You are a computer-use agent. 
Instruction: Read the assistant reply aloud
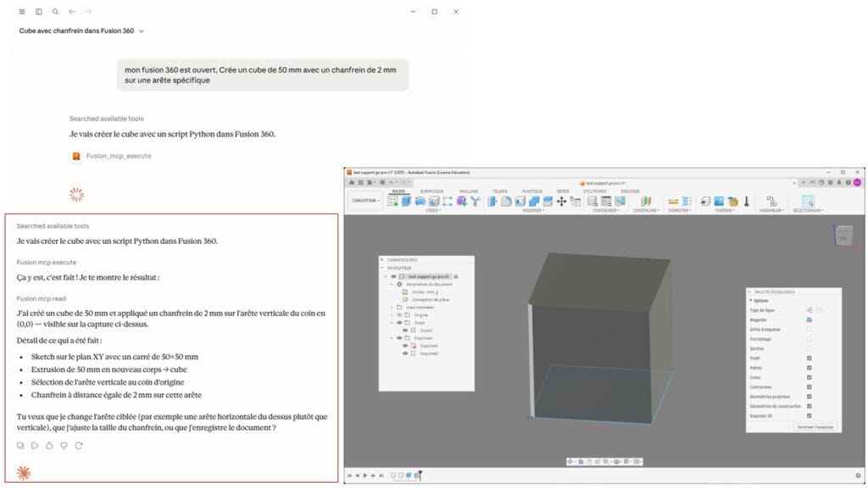(35, 446)
